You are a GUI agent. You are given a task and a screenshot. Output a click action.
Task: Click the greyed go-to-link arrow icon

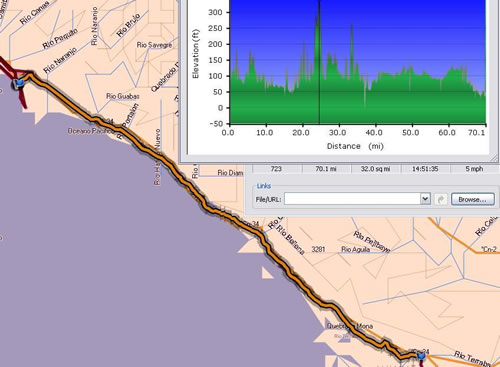click(441, 199)
